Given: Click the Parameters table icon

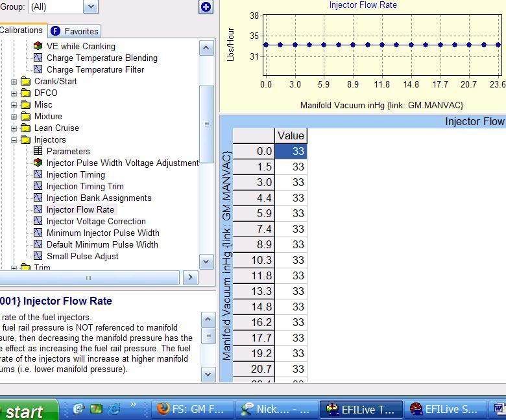Looking at the screenshot, I should pos(38,151).
